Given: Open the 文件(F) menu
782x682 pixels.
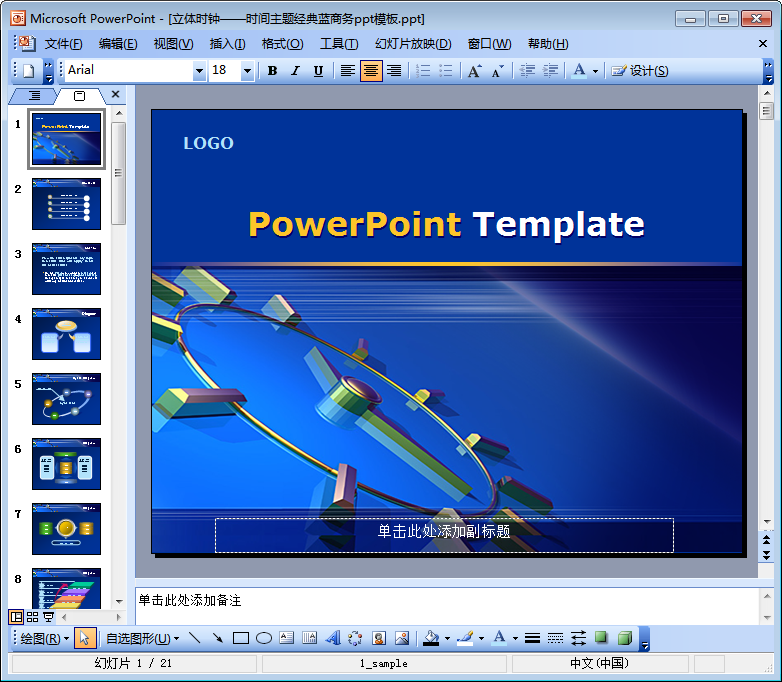Looking at the screenshot, I should (63, 44).
